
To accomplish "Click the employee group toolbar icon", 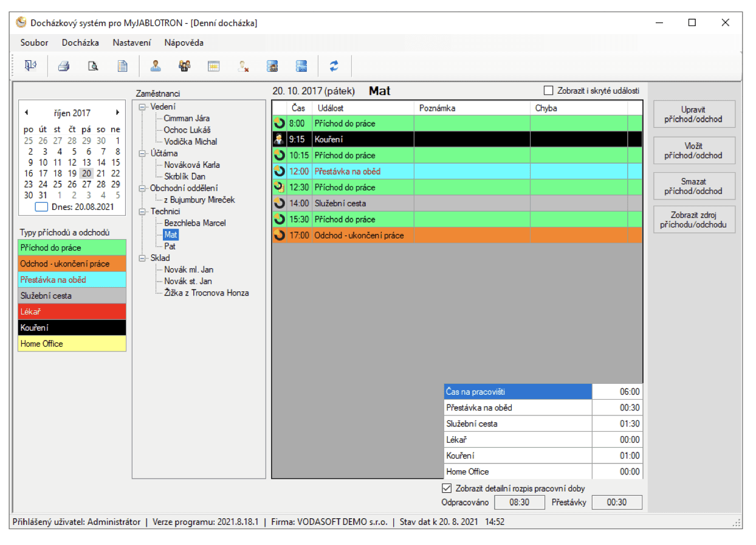I will 185,66.
